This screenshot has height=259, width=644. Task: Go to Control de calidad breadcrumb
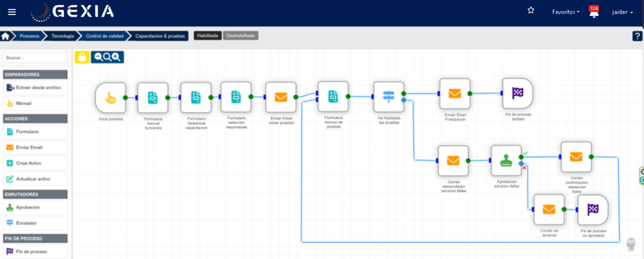[104, 36]
